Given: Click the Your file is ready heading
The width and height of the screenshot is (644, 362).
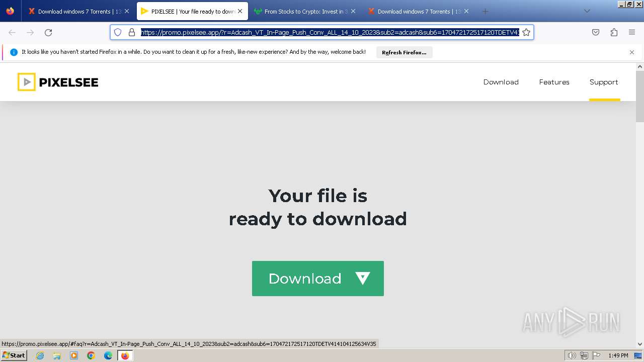Looking at the screenshot, I should pos(318,207).
